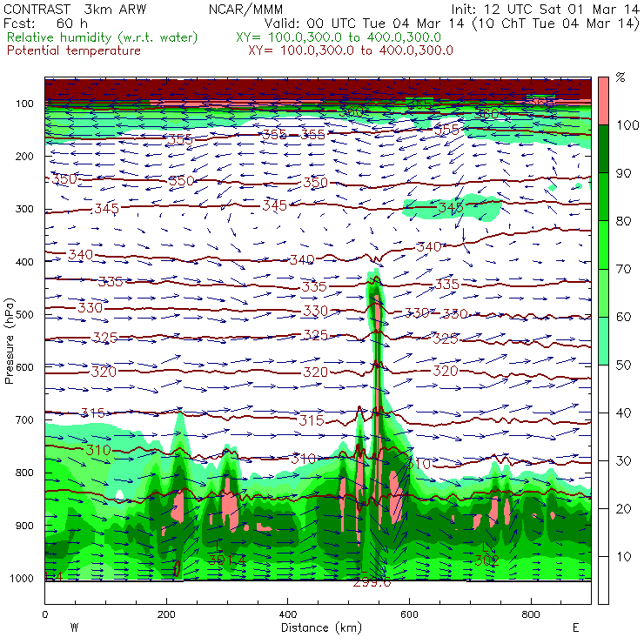The height and width of the screenshot is (644, 644).
Task: Click the 100 hPa pressure axis label
Action: (x=24, y=104)
